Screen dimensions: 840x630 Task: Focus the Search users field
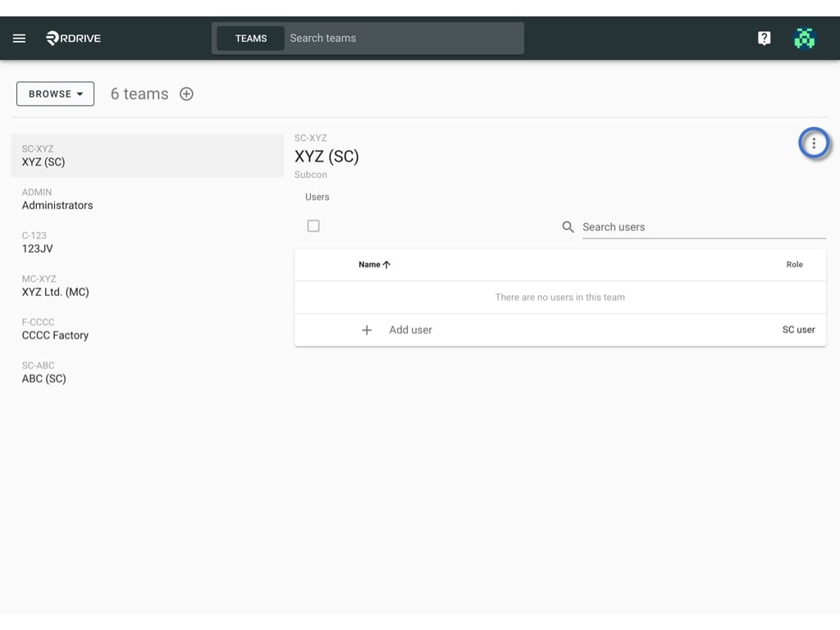click(704, 227)
